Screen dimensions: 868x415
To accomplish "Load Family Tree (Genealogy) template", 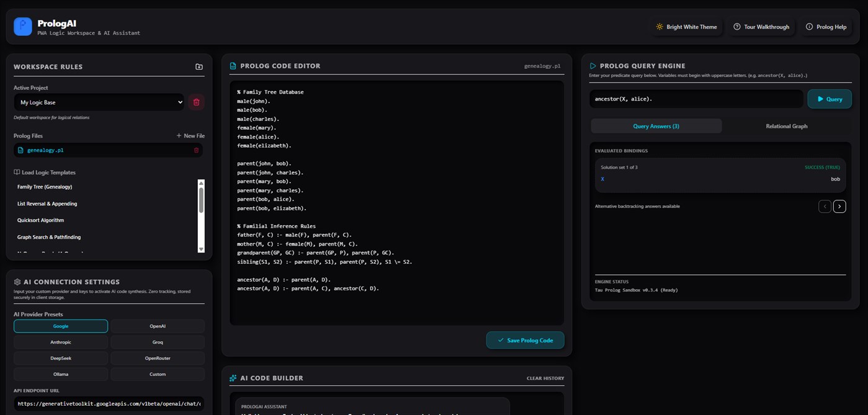I will 45,187.
